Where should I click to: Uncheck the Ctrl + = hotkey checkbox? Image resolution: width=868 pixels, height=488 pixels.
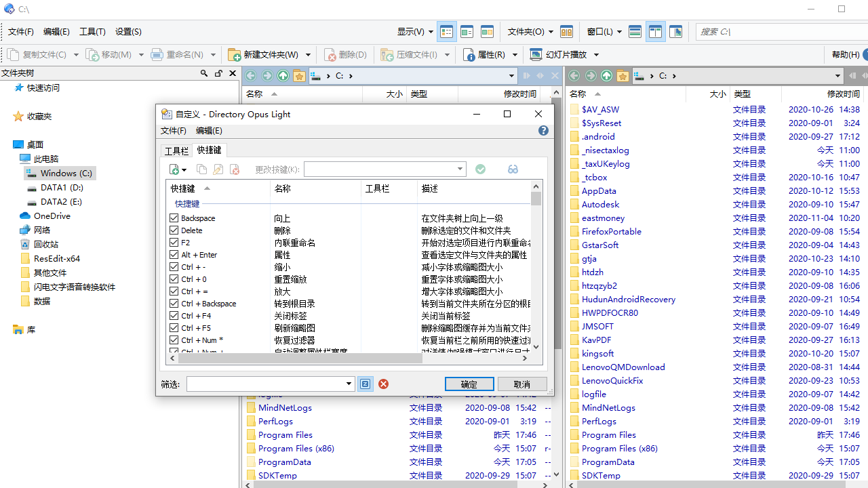(x=174, y=291)
